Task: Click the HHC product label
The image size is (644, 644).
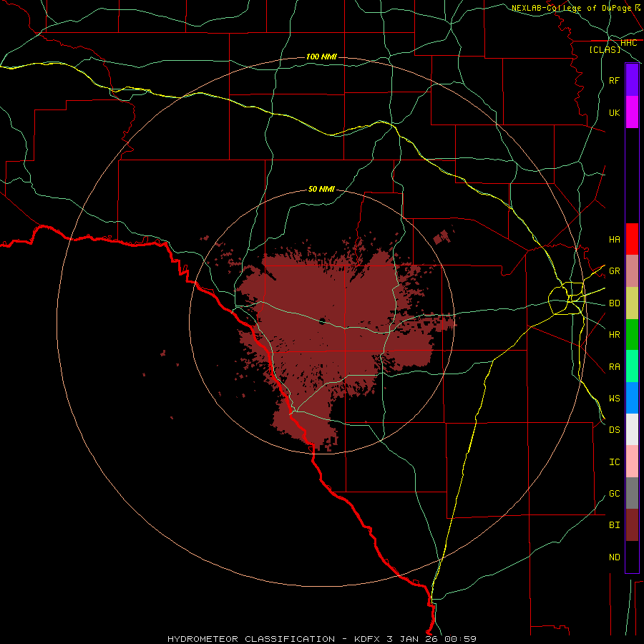Action: 628,43
